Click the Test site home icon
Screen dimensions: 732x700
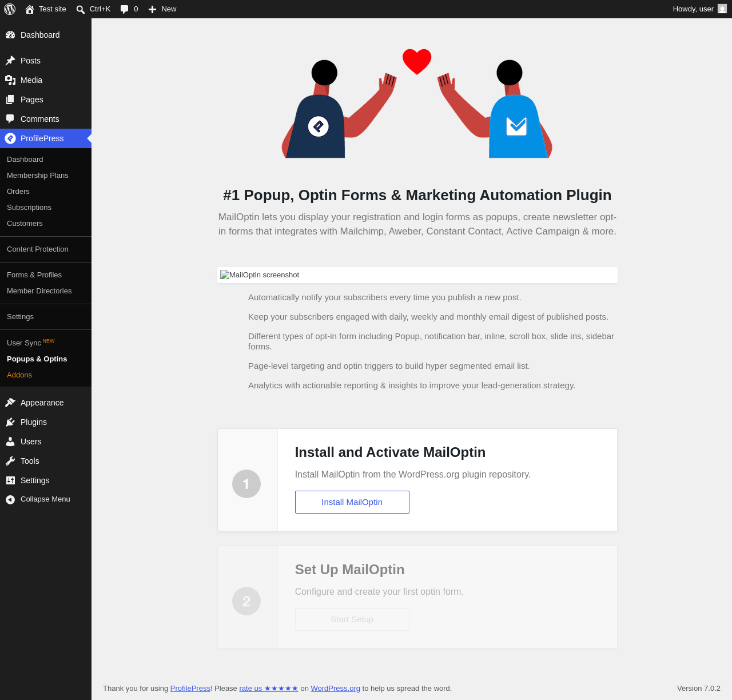coord(30,9)
